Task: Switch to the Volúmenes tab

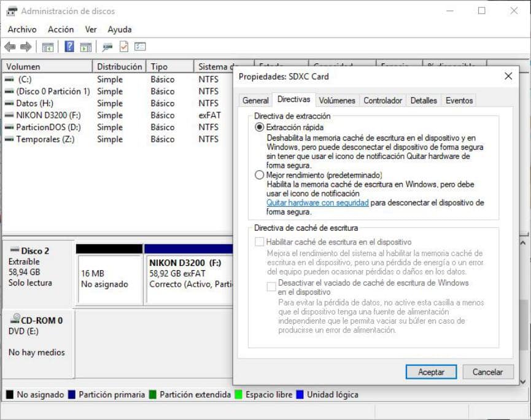Action: [x=337, y=100]
